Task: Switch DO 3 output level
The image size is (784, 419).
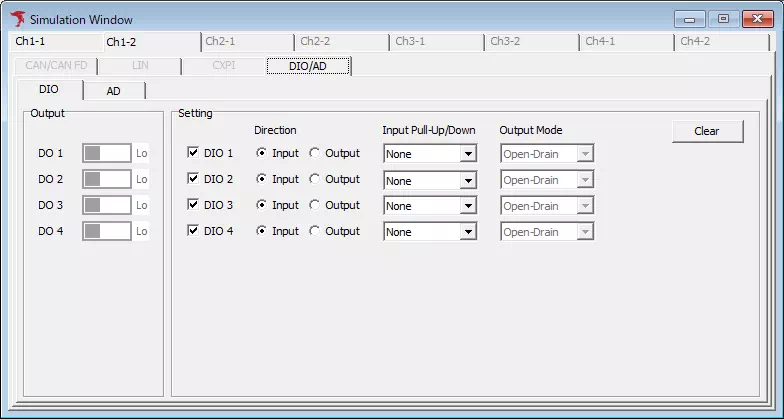Action: [x=107, y=205]
